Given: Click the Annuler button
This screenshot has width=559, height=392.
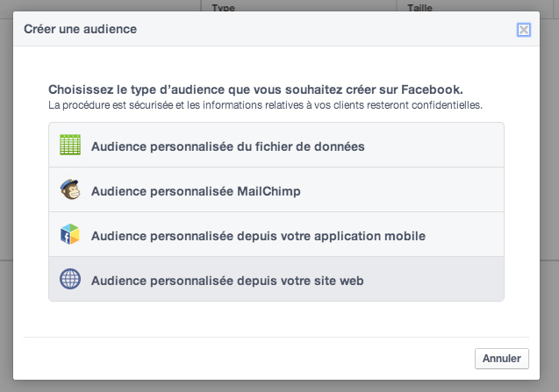Looking at the screenshot, I should [x=502, y=359].
